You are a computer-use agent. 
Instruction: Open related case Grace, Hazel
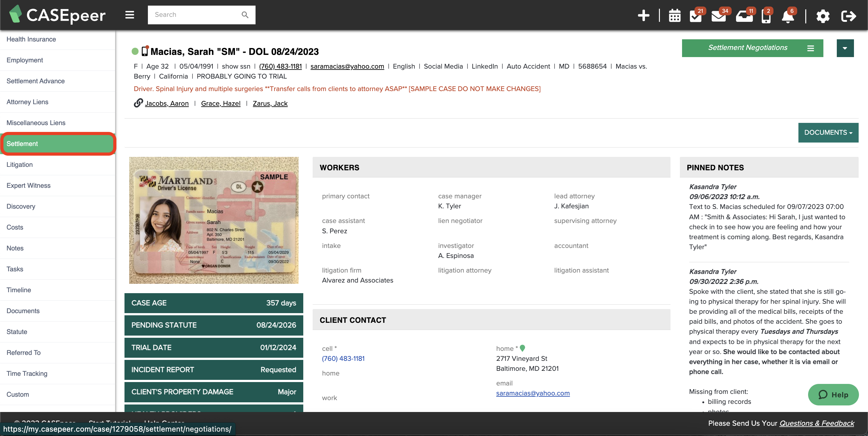(221, 104)
